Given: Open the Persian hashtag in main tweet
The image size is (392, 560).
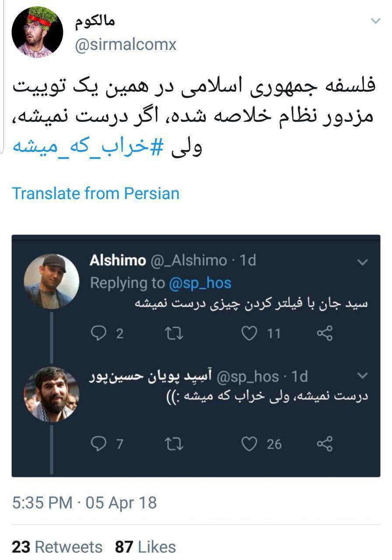Looking at the screenshot, I should tap(88, 146).
